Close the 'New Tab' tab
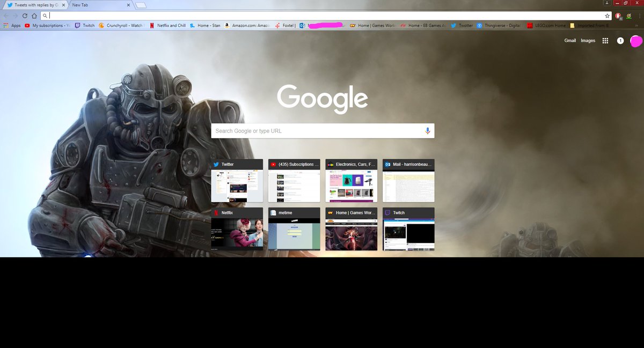644x348 pixels. click(128, 5)
